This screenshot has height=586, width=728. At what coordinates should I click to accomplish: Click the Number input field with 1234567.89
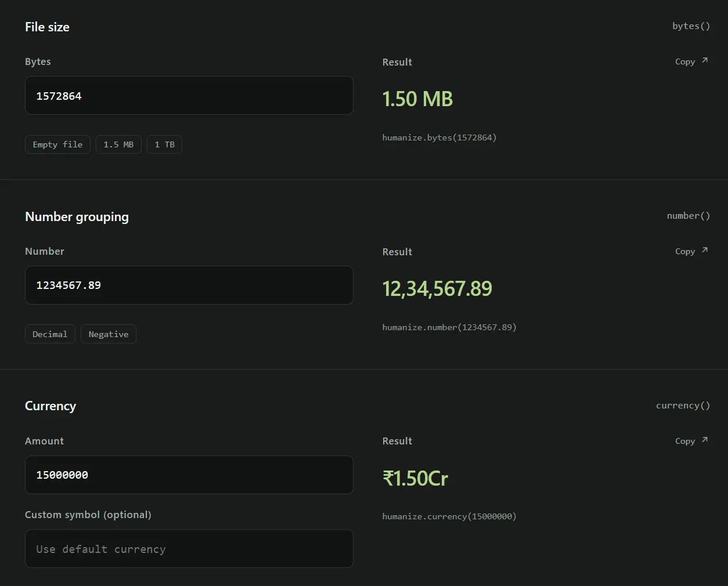[x=189, y=285]
